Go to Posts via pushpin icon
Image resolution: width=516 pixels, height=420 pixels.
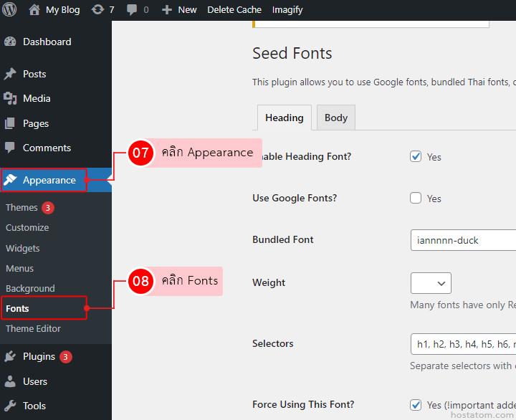click(x=10, y=74)
